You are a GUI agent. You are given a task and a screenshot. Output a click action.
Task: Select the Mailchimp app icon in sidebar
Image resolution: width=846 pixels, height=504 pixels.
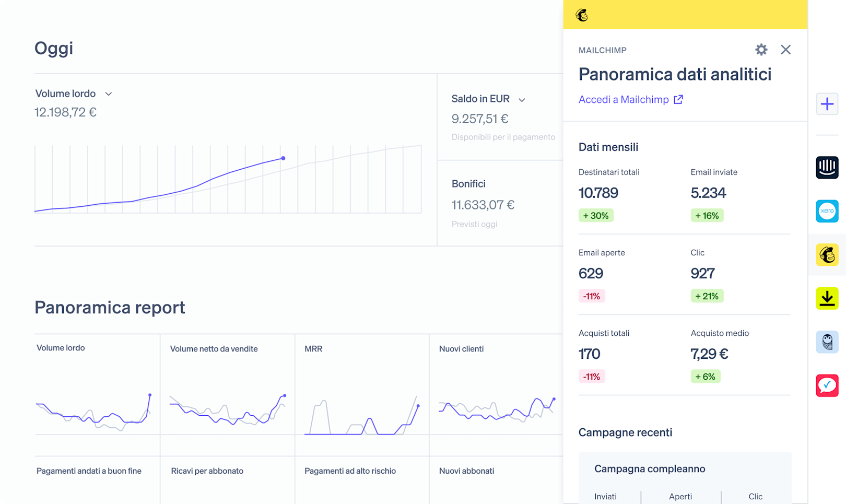(827, 255)
